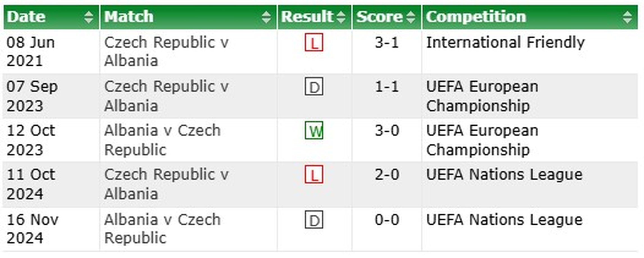The height and width of the screenshot is (258, 644).
Task: Select the 16 Nov 2024 date cell
Action: (32, 229)
